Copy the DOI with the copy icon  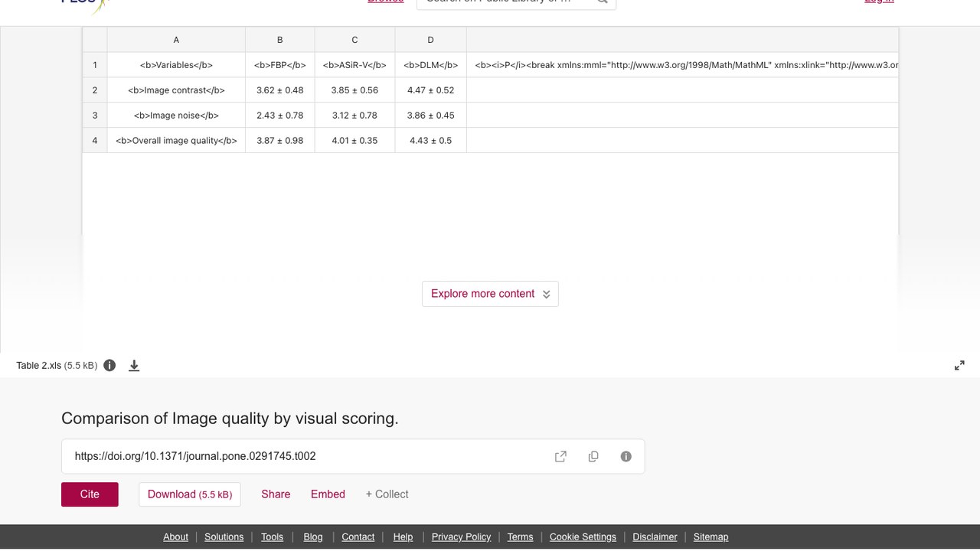[x=593, y=456]
